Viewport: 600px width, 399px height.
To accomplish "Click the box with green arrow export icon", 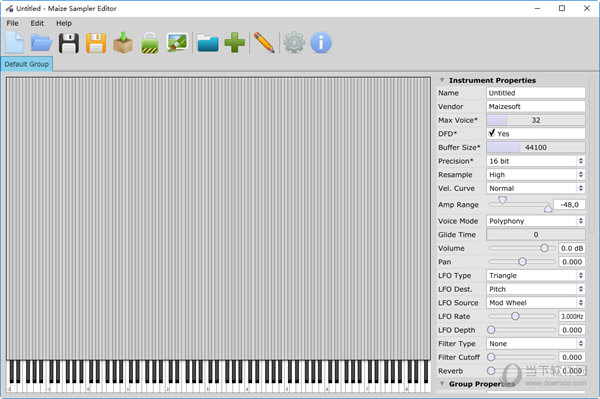I will click(123, 42).
